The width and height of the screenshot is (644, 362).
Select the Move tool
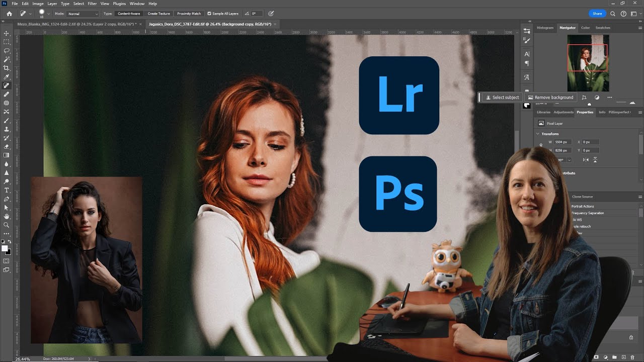coord(7,33)
